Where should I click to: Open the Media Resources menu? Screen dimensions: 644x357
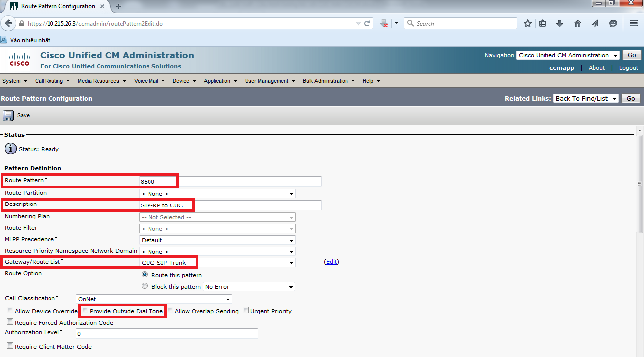(x=101, y=81)
